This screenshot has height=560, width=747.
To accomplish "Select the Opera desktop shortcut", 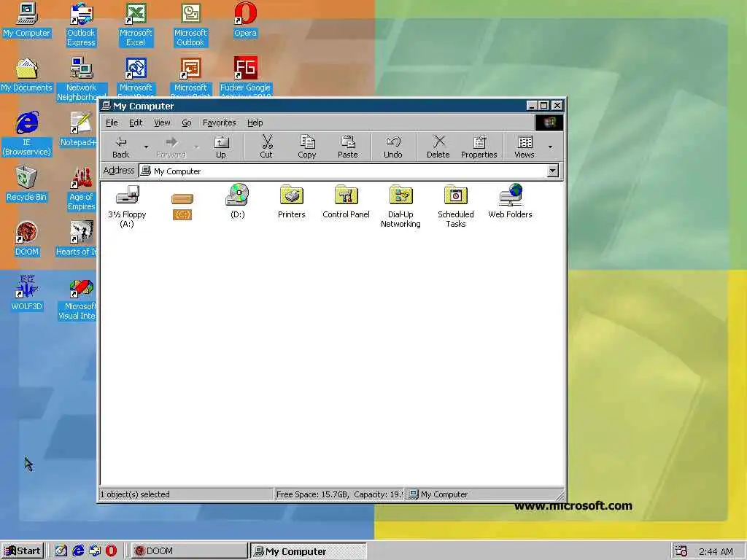I will point(245,20).
